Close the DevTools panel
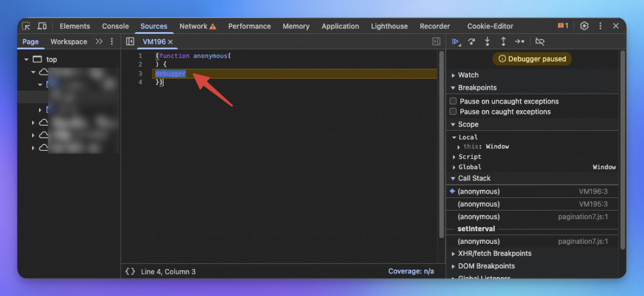Image resolution: width=644 pixels, height=296 pixels. pos(616,26)
